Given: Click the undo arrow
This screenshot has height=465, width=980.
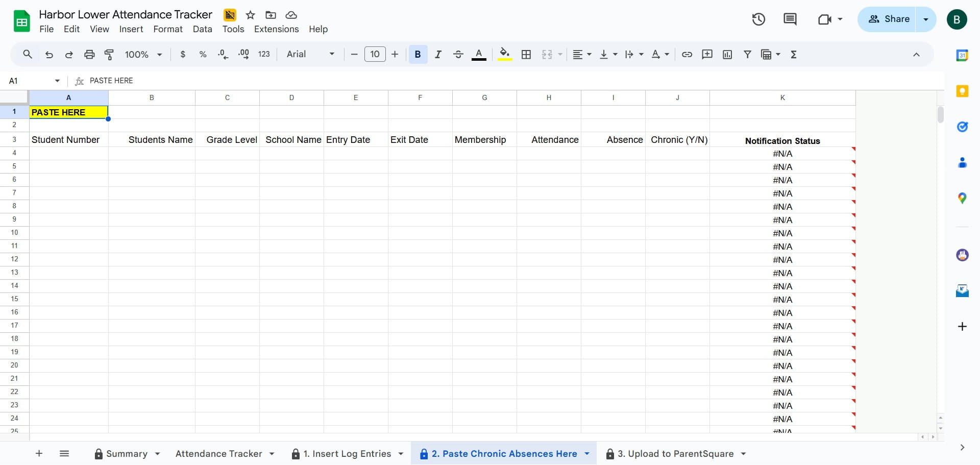Looking at the screenshot, I should coord(49,54).
